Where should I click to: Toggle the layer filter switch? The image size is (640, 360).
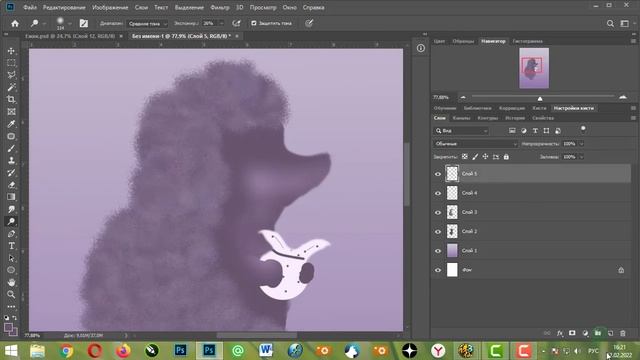tap(583, 129)
